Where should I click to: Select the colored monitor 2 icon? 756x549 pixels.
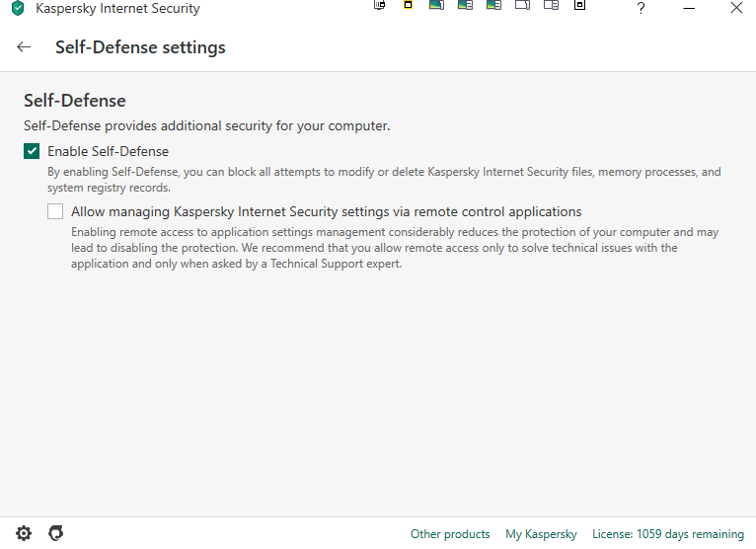pos(465,5)
